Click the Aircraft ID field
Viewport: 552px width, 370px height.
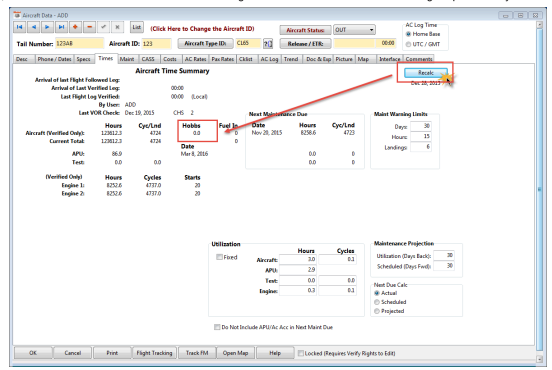[x=156, y=44]
